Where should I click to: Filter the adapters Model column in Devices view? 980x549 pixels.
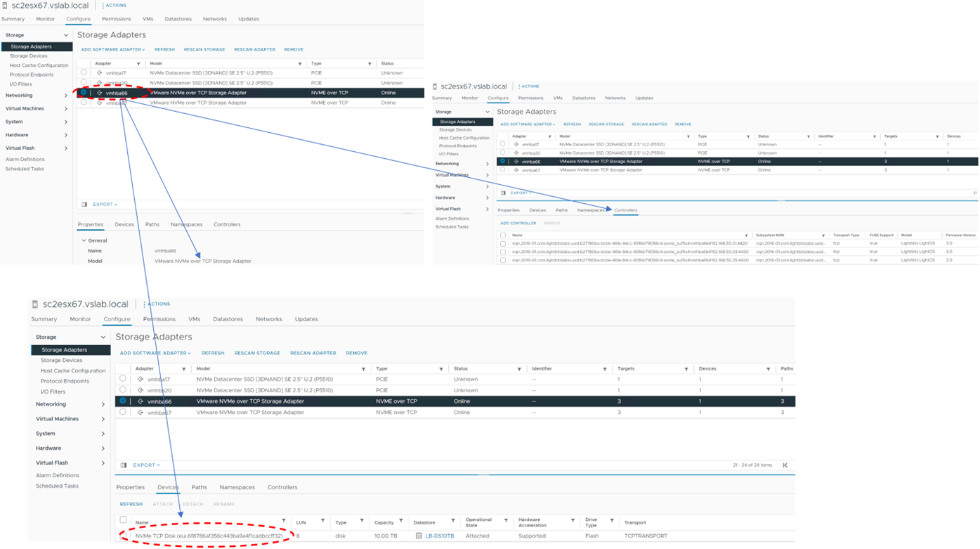(x=364, y=369)
